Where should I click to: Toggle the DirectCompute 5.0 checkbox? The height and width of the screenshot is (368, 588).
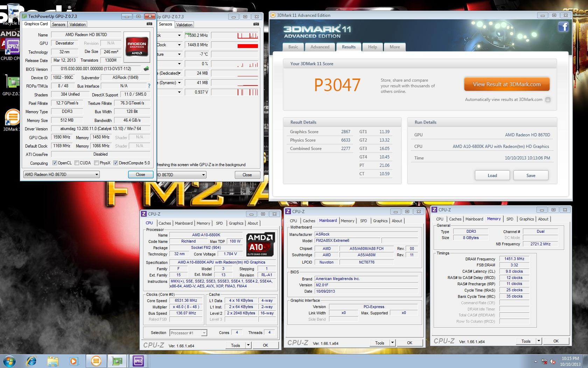115,163
